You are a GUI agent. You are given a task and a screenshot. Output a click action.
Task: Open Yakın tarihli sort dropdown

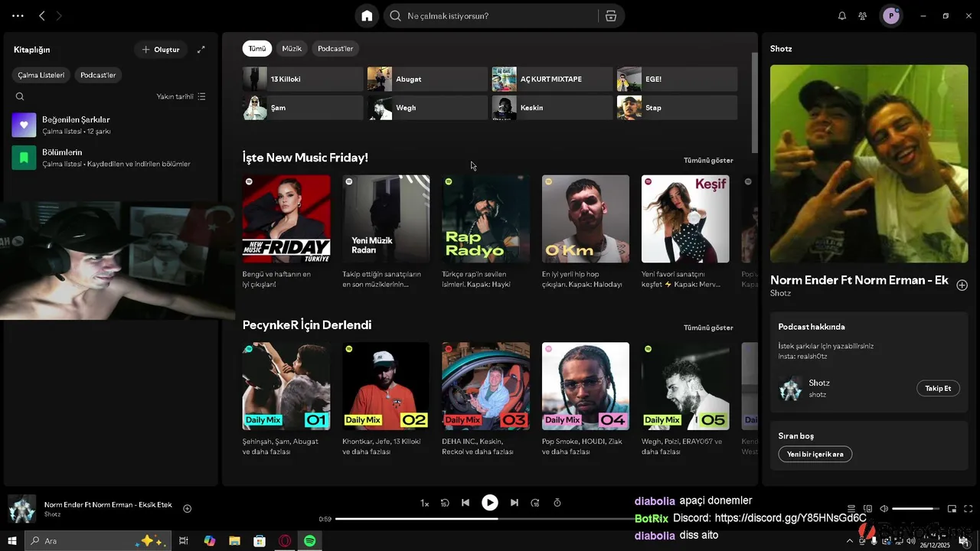[x=181, y=96]
